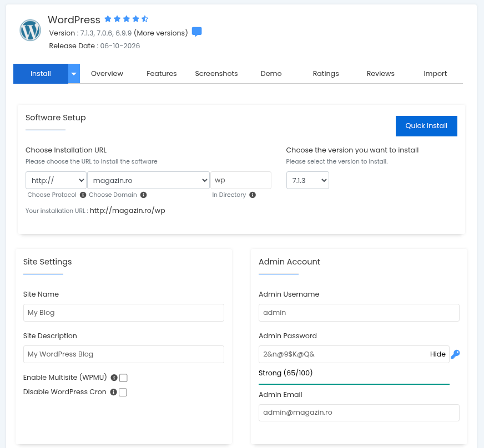Viewport: 484px width, 448px height.
Task: Open the http:// protocol dropdown
Action: tap(56, 180)
